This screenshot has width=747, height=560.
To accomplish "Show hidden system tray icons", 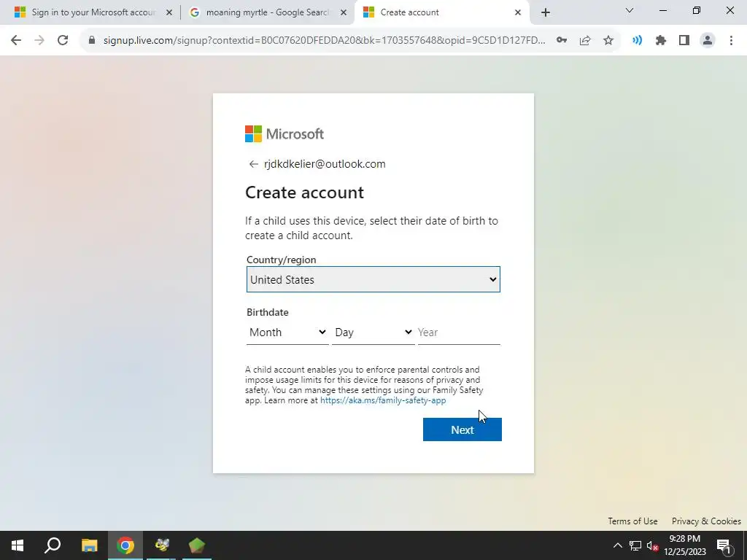I will click(617, 545).
